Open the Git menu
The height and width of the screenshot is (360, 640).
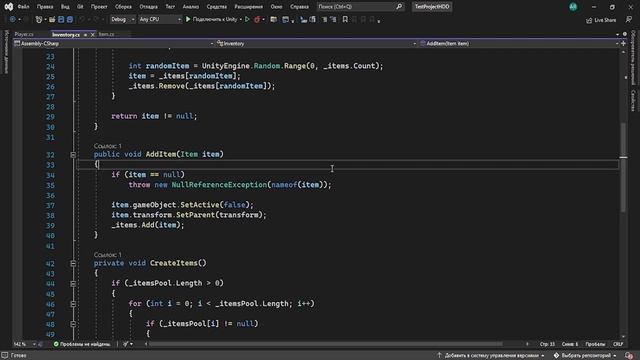click(80, 7)
